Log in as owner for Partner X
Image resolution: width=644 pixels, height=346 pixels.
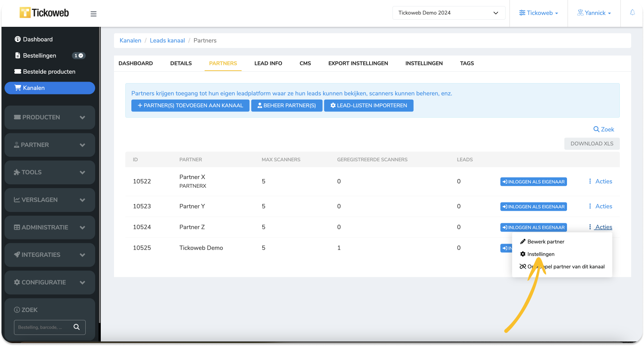tap(533, 182)
